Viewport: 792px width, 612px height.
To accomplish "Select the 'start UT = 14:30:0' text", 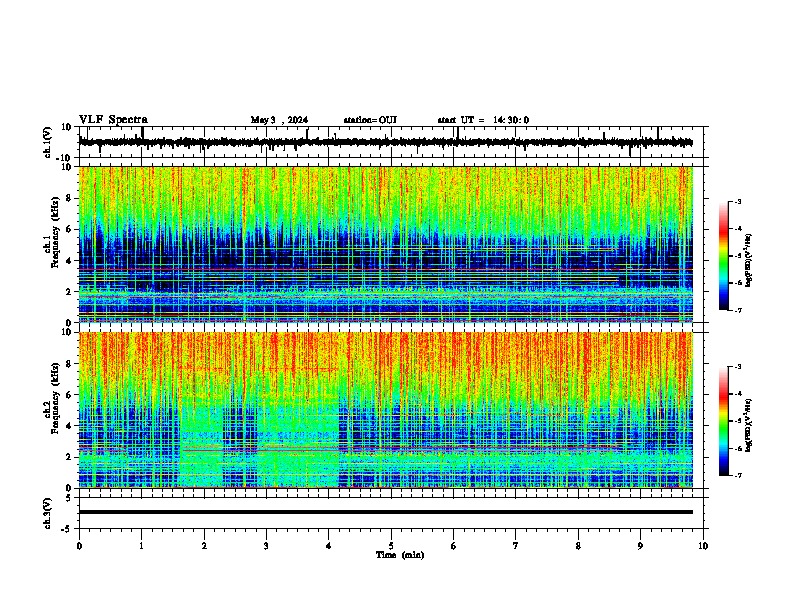I will (483, 120).
